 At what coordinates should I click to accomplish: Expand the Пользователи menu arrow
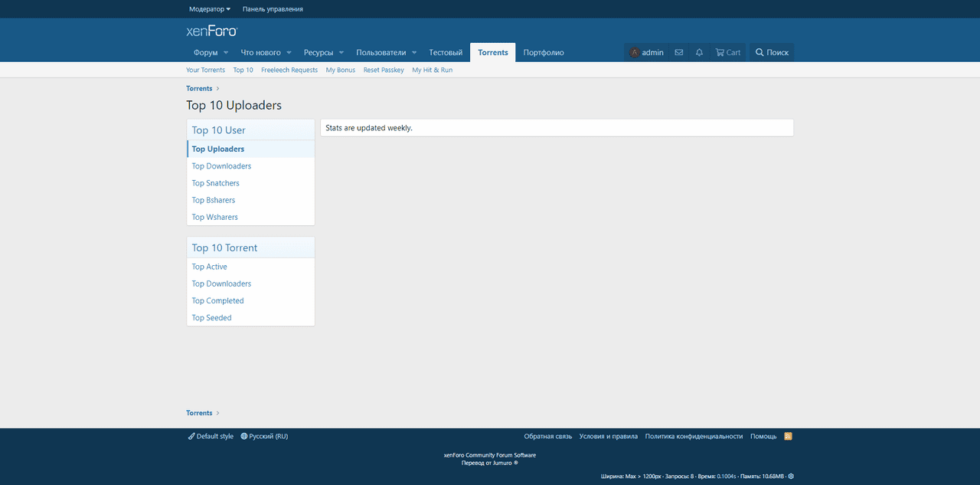coord(414,53)
